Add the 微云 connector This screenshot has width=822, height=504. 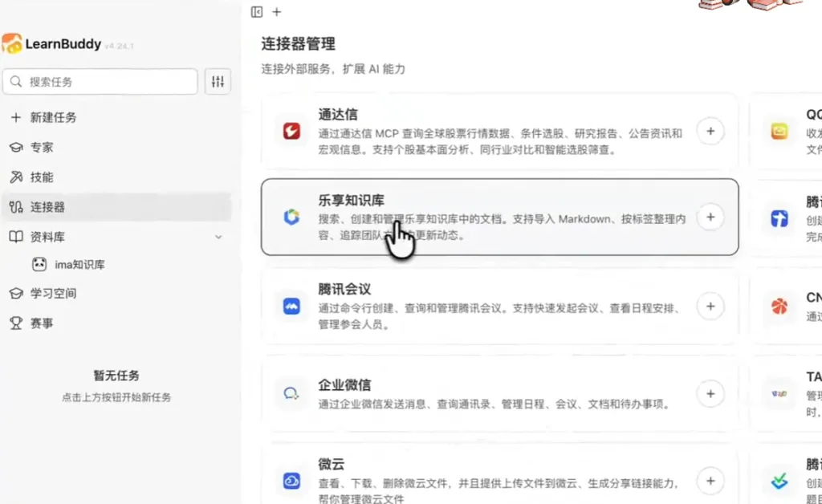click(710, 481)
